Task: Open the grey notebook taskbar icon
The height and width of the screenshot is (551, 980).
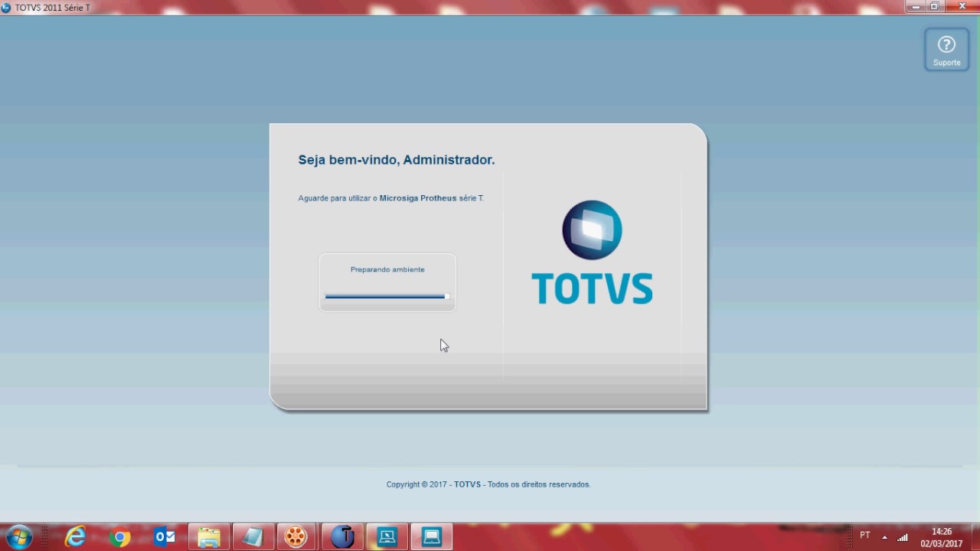Action: [x=253, y=537]
